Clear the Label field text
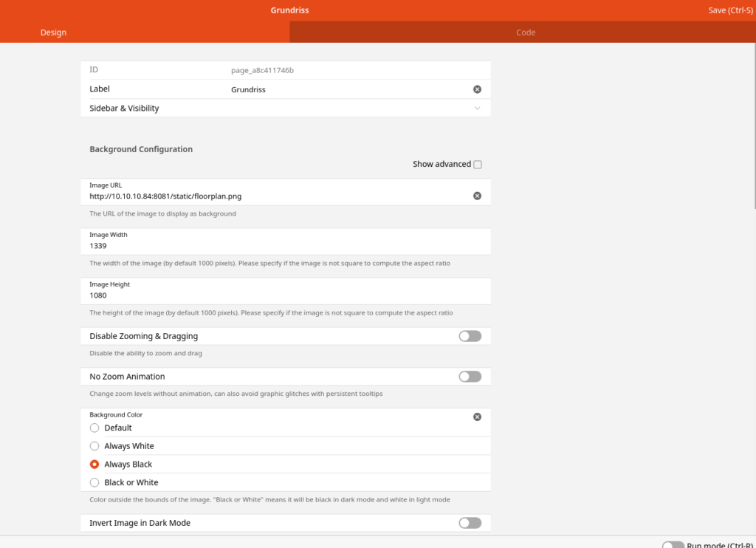Viewport: 756px width, 548px height. pos(477,89)
